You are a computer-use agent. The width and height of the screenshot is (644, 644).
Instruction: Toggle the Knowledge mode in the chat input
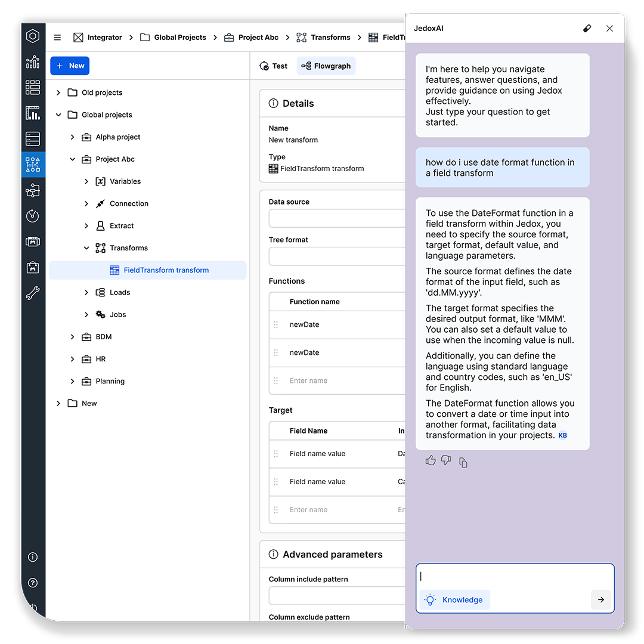[454, 600]
